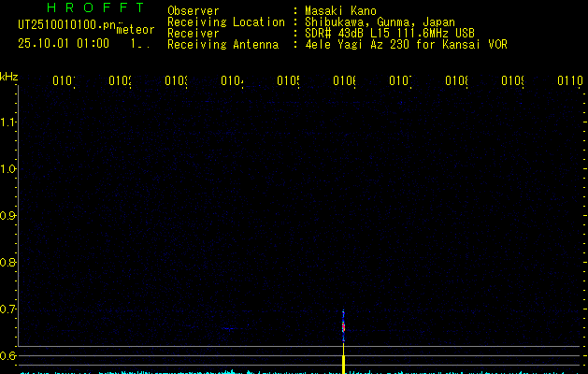Click the 0105 time axis label

(288, 80)
